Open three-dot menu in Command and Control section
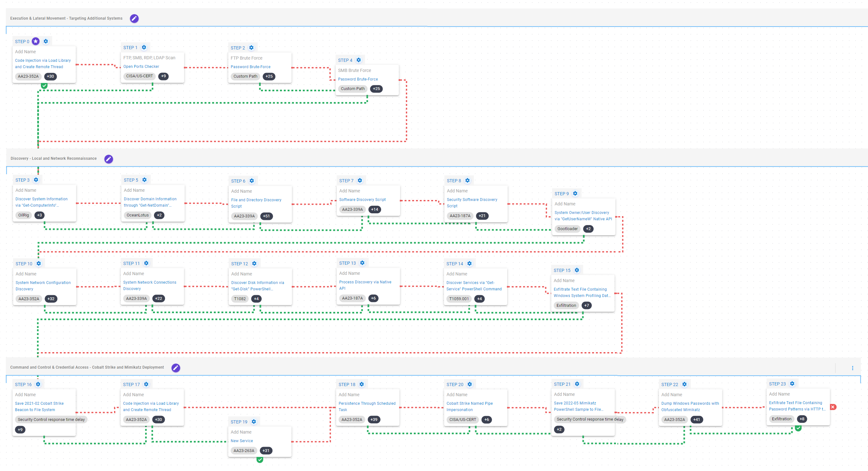 pyautogui.click(x=852, y=368)
